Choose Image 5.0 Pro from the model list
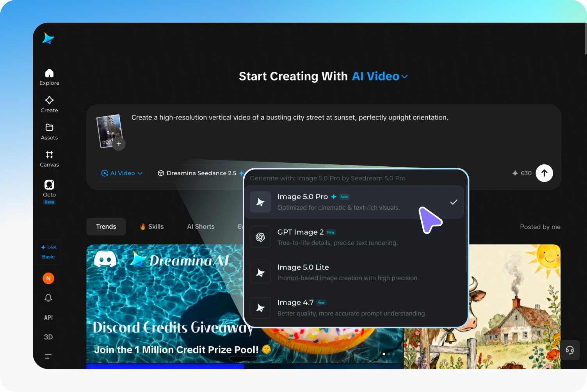This screenshot has width=587, height=392. pos(354,202)
